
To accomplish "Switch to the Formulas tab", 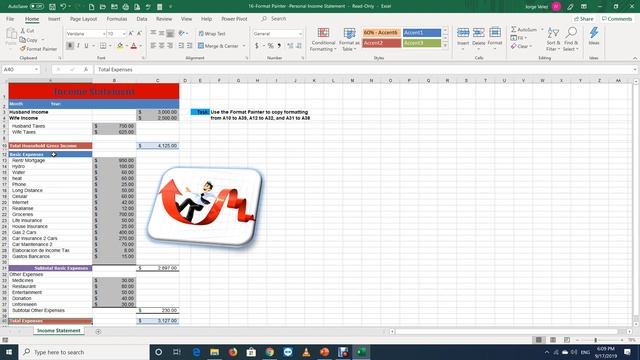I will tap(117, 19).
